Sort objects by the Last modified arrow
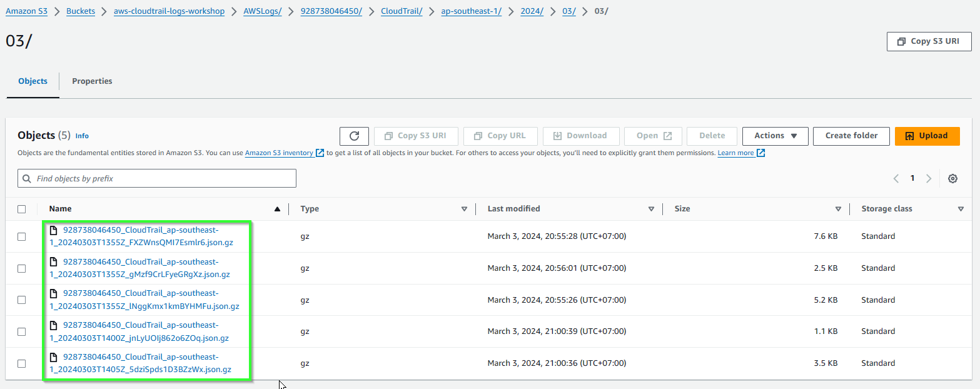The height and width of the screenshot is (389, 980). pos(651,209)
